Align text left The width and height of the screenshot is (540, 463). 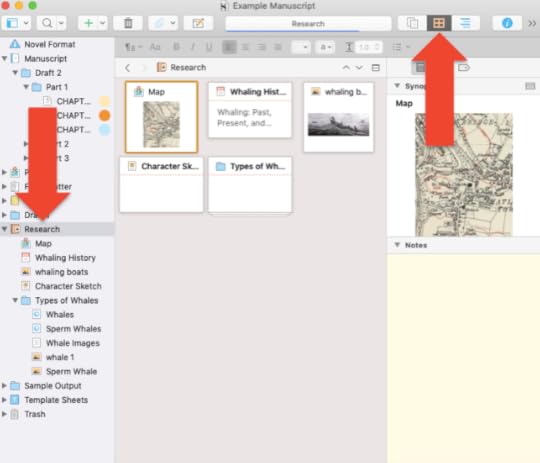click(x=229, y=47)
